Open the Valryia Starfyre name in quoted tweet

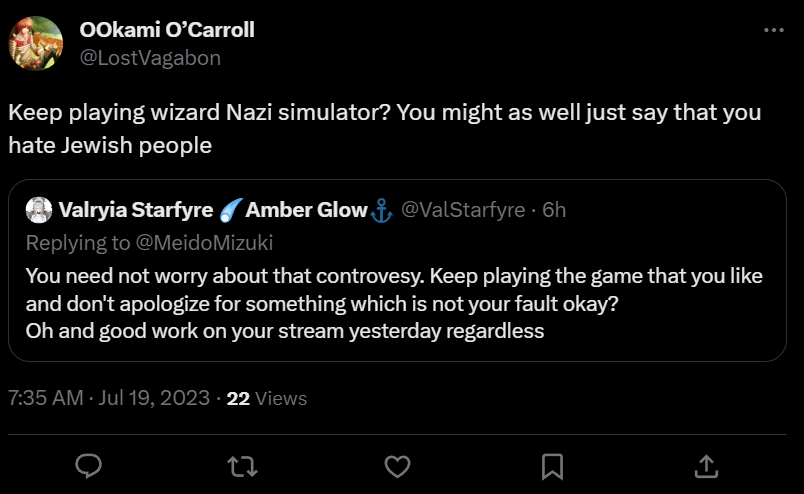pyautogui.click(x=136, y=210)
